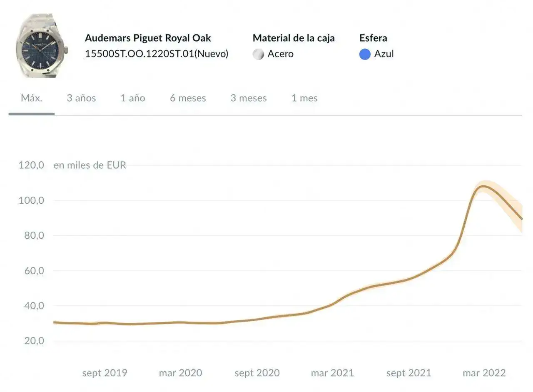The width and height of the screenshot is (533, 392).
Task: Switch to the 1 año tab
Action: point(133,98)
